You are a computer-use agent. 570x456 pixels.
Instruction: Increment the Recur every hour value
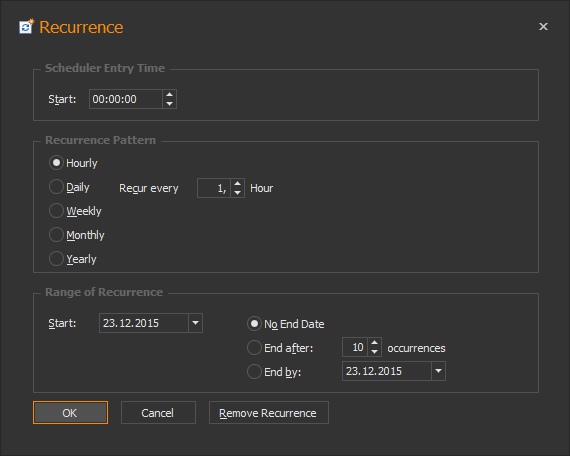(x=237, y=184)
